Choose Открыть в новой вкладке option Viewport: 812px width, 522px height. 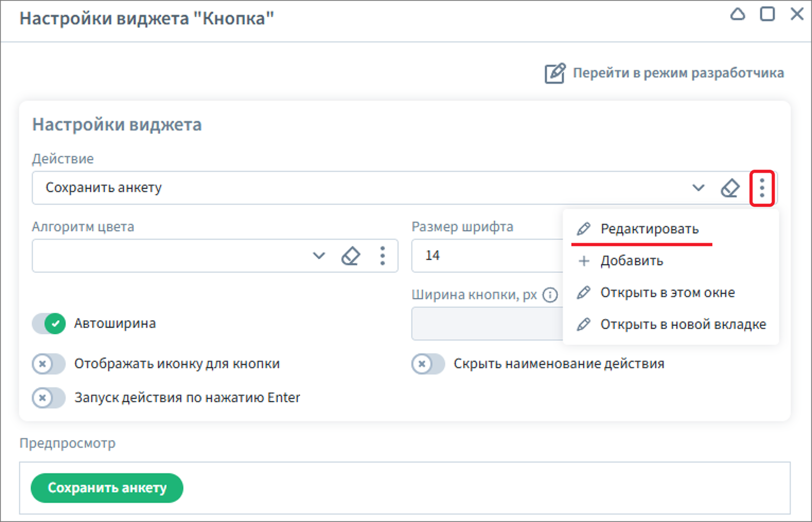(683, 325)
